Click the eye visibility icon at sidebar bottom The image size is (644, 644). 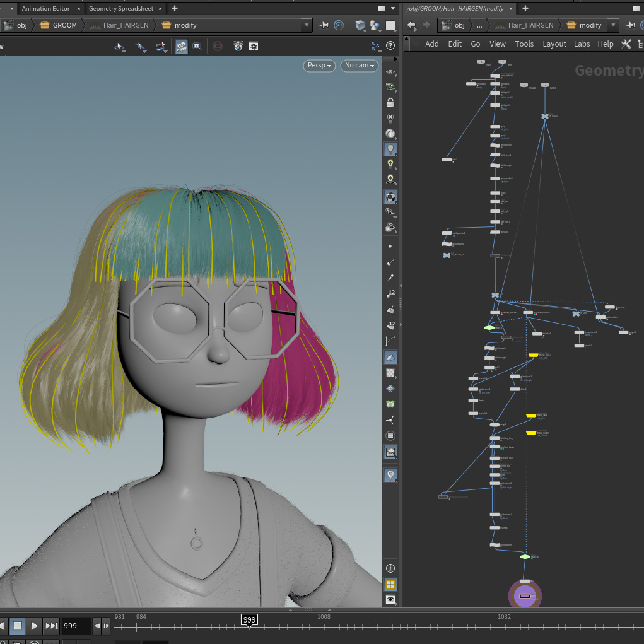pos(390,600)
